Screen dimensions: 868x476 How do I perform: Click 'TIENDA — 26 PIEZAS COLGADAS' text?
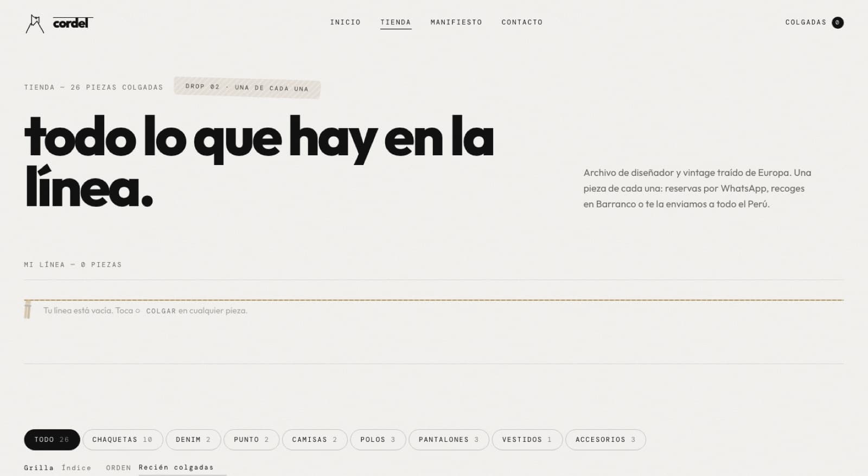point(93,87)
